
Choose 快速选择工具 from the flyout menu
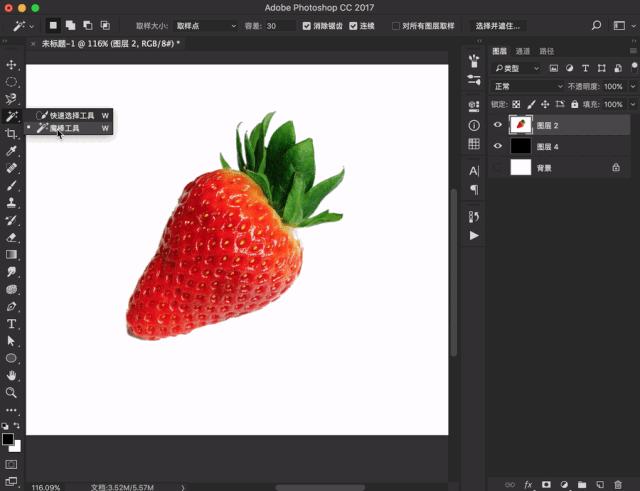point(72,115)
